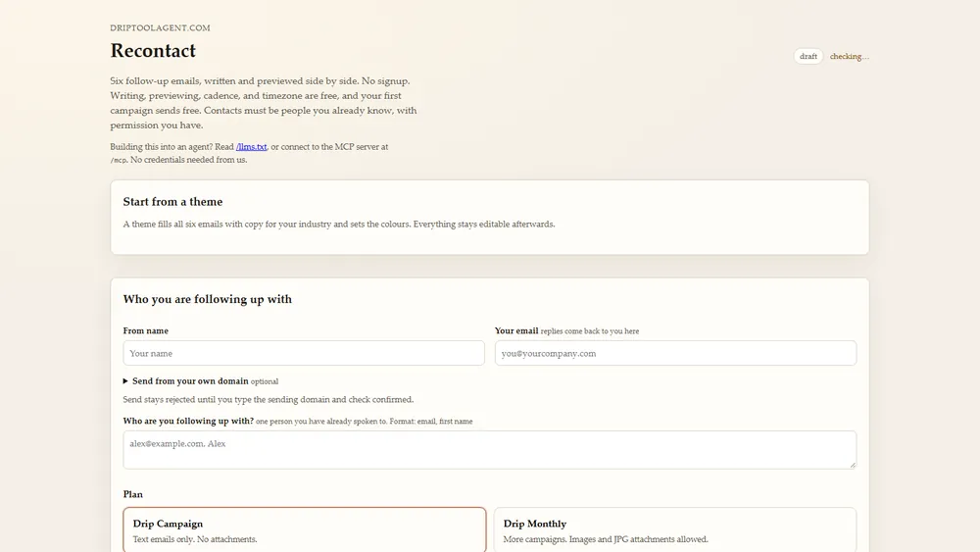
Task: Click the resize handle of contact textarea
Action: (853, 465)
